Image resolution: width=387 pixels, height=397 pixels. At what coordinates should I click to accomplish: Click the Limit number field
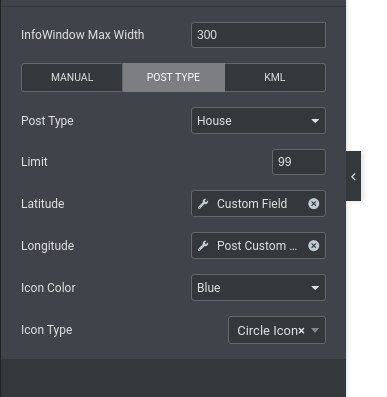pyautogui.click(x=299, y=162)
